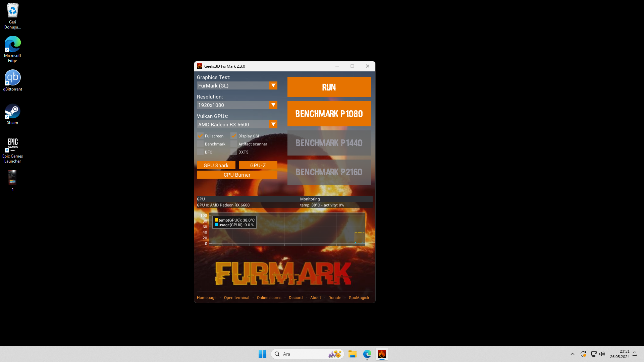
Task: Expand the Graphics Test dropdown
Action: pos(273,85)
